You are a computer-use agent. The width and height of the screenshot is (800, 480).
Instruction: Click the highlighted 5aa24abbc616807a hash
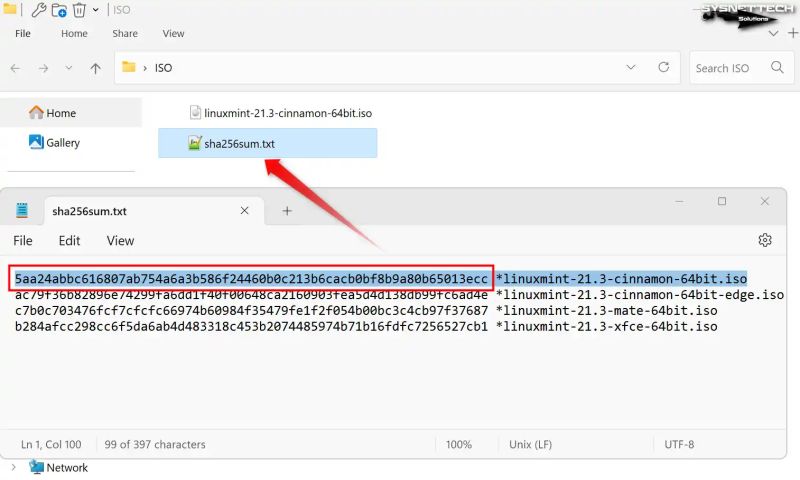click(251, 279)
